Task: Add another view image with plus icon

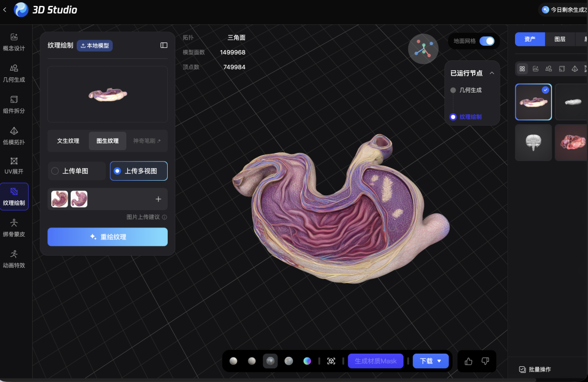Action: (x=158, y=199)
